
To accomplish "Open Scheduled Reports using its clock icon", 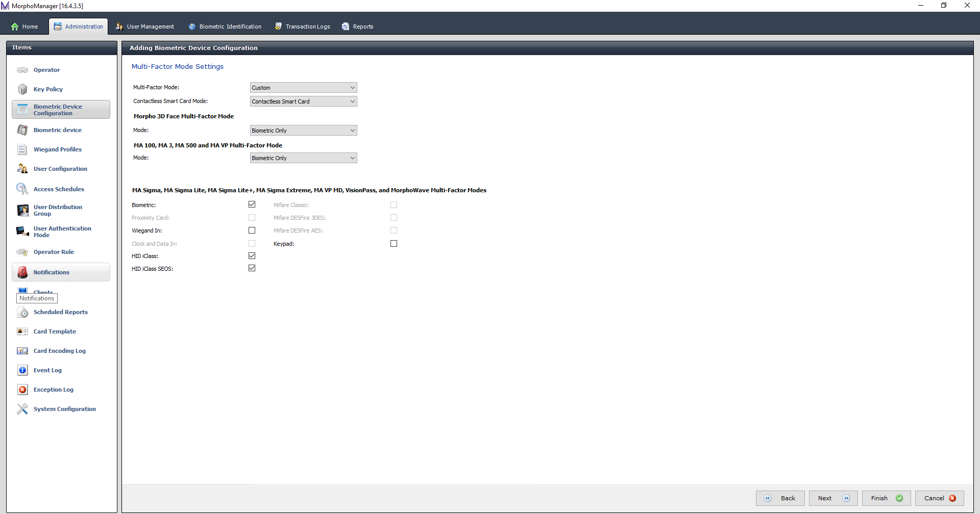I will [x=22, y=312].
